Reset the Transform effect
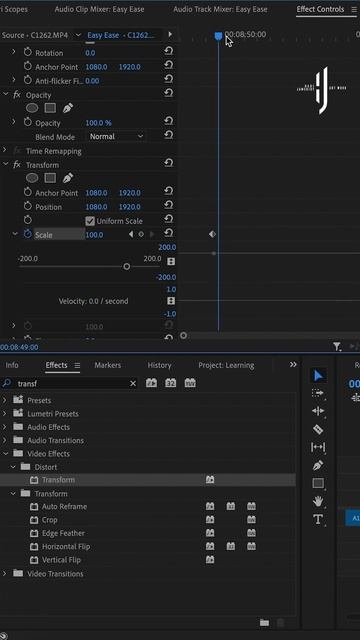This screenshot has width=360, height=640. point(169,163)
